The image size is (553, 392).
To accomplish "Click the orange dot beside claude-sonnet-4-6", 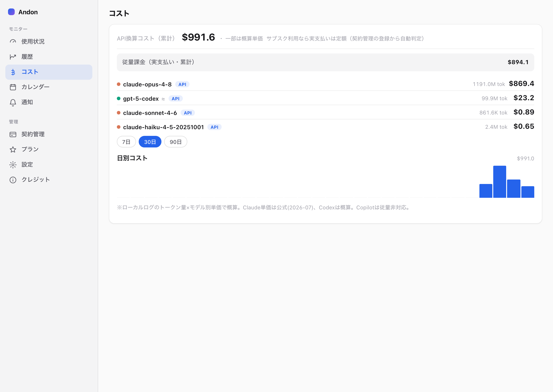I will [119, 112].
